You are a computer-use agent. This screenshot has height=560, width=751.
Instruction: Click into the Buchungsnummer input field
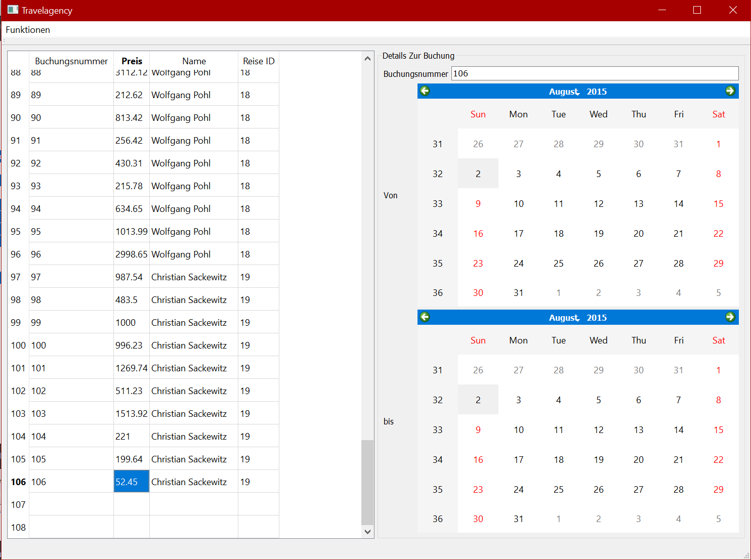595,73
